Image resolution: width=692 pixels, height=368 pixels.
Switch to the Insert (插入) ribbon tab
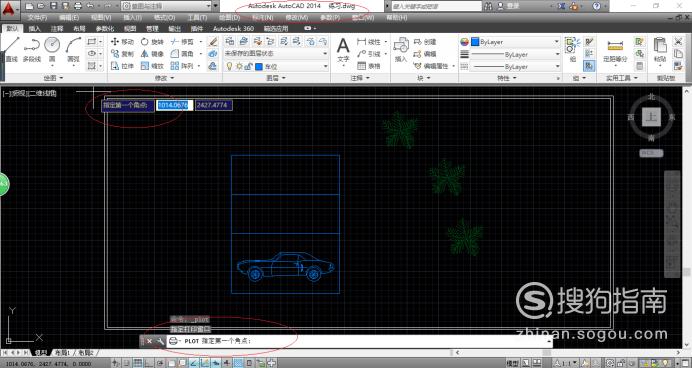34,28
